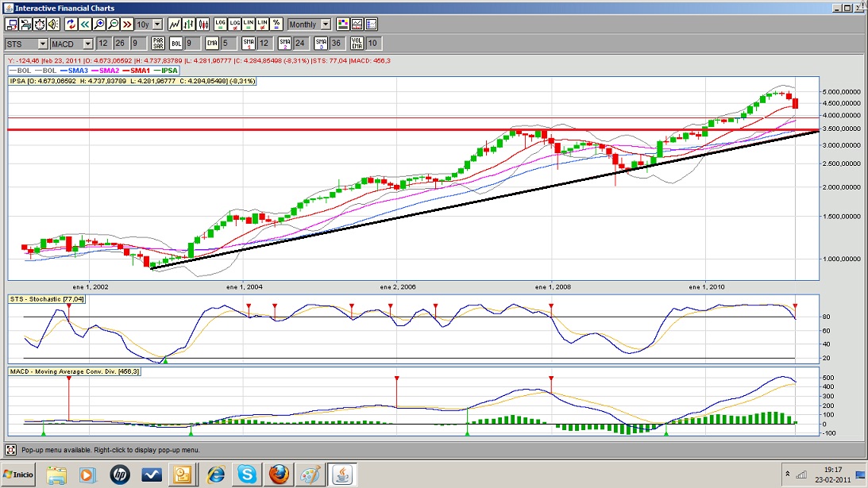
Task: Toggle Bollinger Bands BOL button
Action: pyautogui.click(x=177, y=44)
